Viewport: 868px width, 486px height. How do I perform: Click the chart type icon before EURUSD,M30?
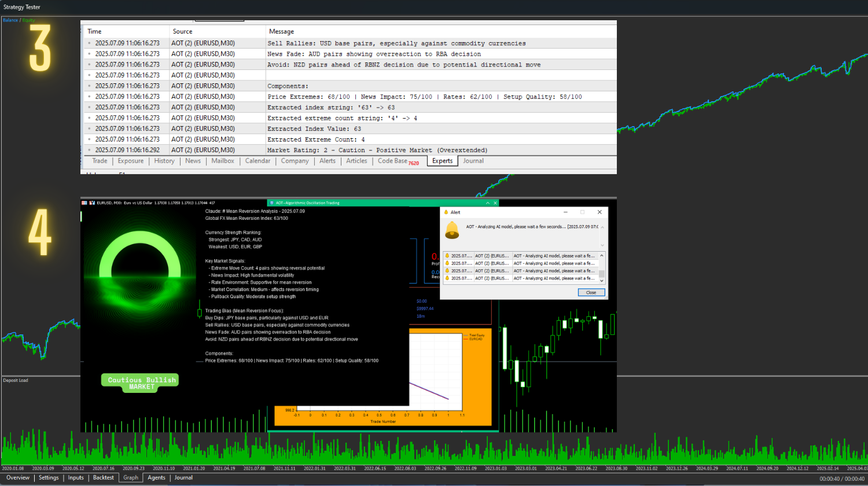click(x=92, y=203)
